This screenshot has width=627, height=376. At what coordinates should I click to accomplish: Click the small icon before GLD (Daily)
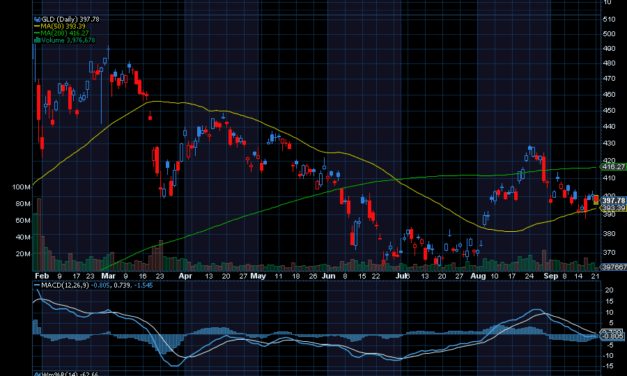37,19
